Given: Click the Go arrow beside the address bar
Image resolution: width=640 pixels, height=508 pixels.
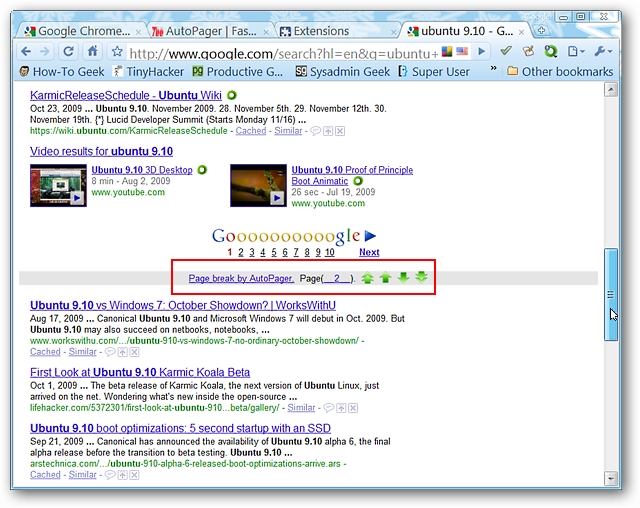Looking at the screenshot, I should coord(482,51).
